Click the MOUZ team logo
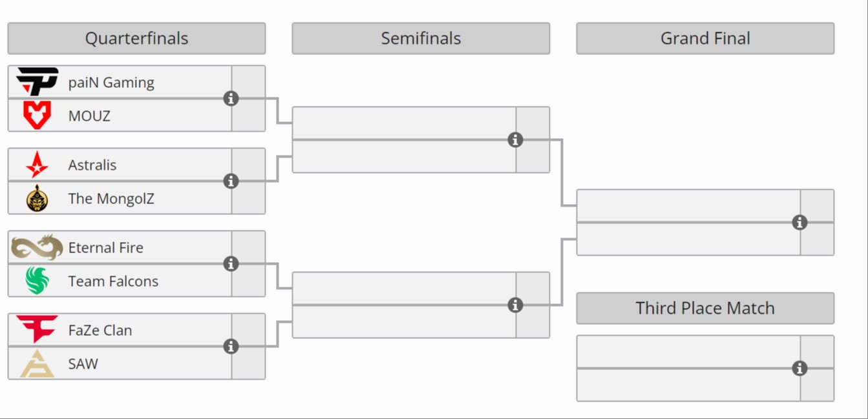The height and width of the screenshot is (419, 868). pyautogui.click(x=37, y=116)
